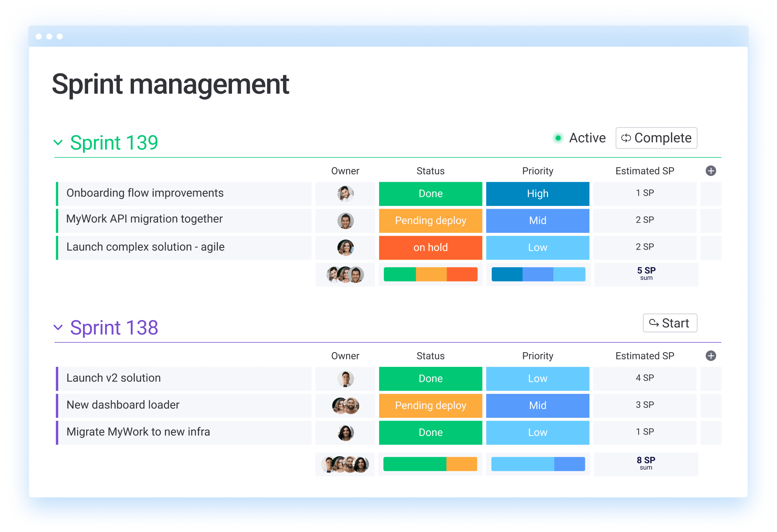Screen dimensions: 777x532
Task: Open Done status of Migrate MyWork to new infra
Action: 430,432
